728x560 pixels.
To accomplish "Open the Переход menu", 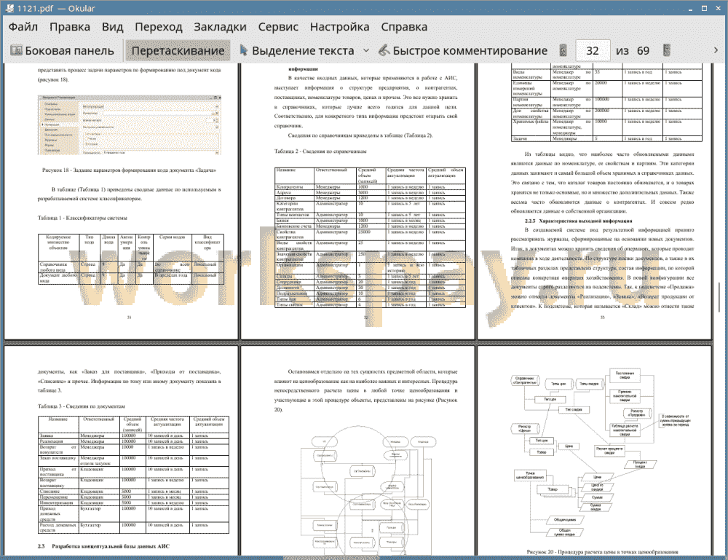I will 159,27.
